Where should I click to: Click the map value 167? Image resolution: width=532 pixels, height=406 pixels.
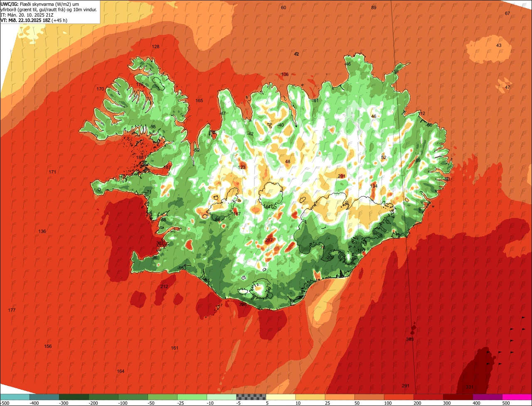click(x=237, y=214)
